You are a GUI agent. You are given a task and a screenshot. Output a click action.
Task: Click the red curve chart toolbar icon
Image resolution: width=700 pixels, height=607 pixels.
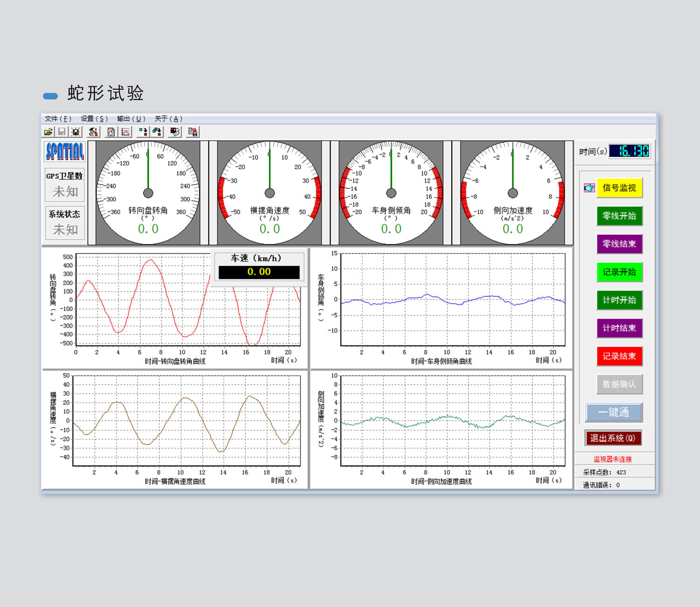click(126, 132)
